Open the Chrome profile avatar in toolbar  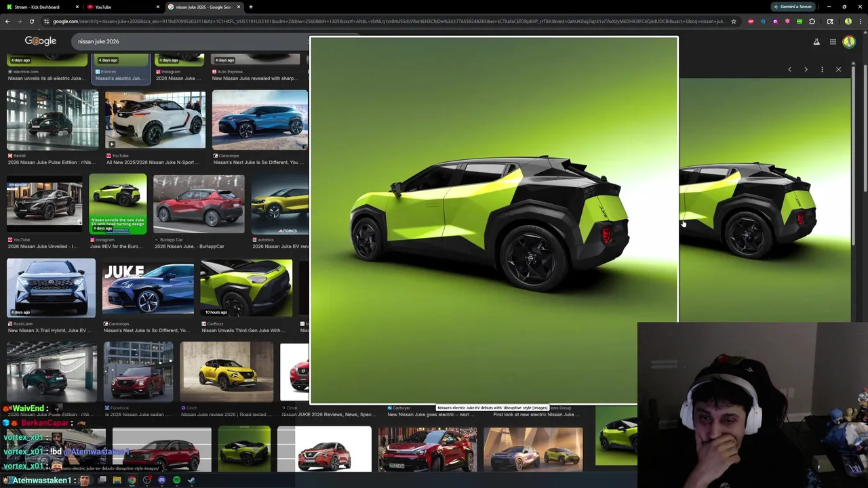[848, 21]
